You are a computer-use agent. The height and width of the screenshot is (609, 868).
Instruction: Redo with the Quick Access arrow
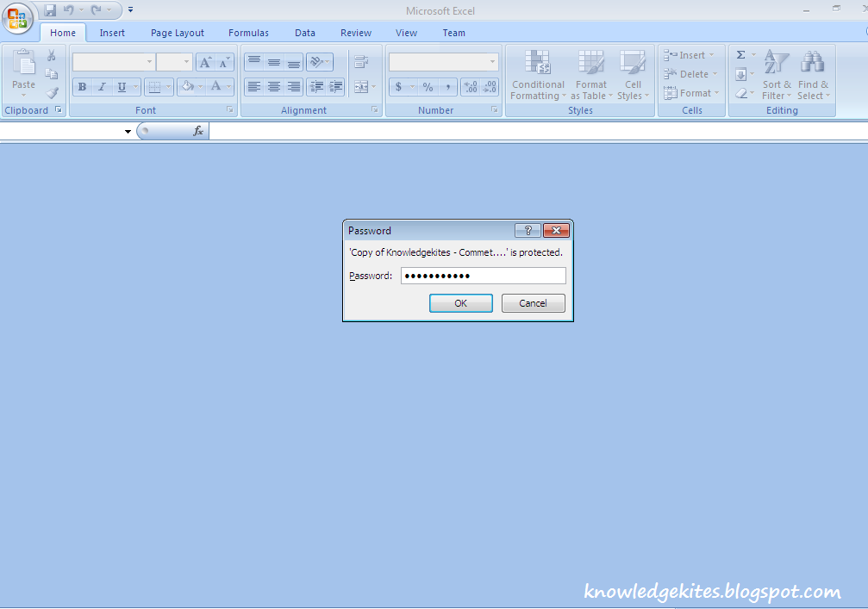coord(97,10)
